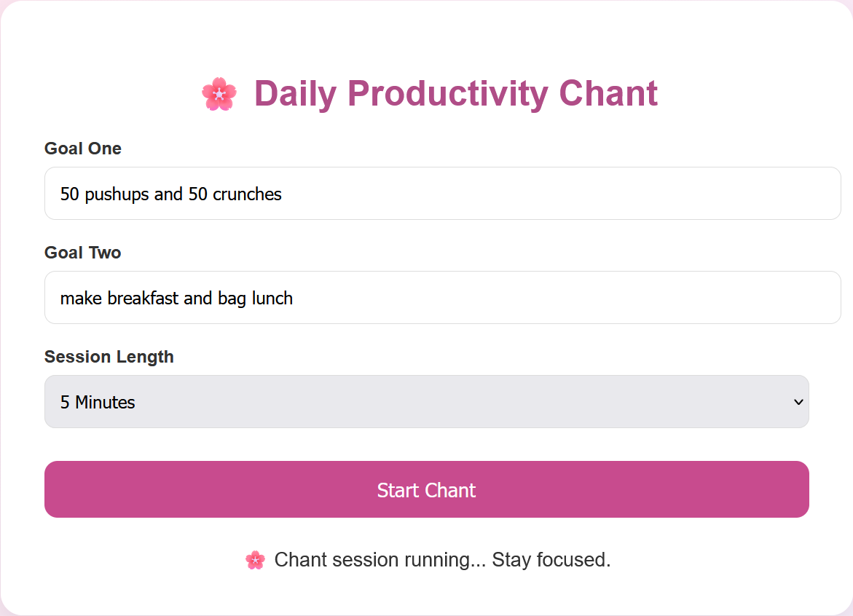Viewport: 853px width, 616px height.
Task: Click the Start Chant button
Action: tap(427, 489)
